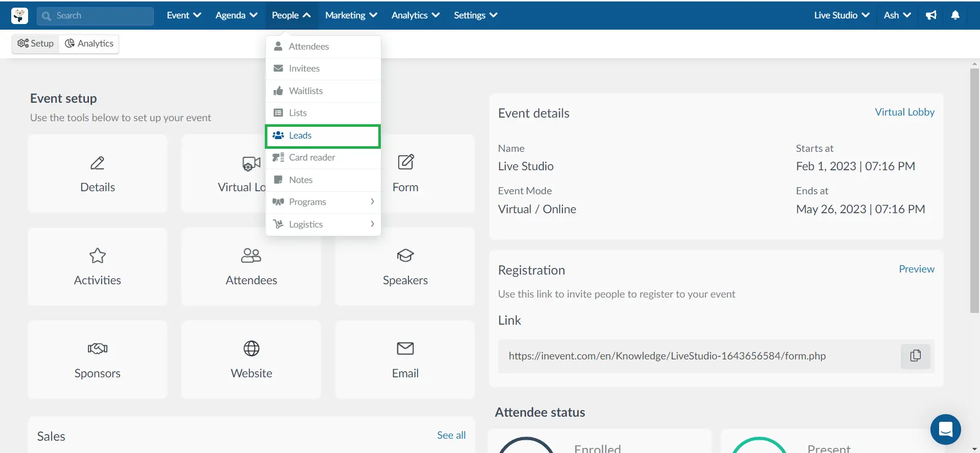Click the Form edit icon
This screenshot has height=453, width=980.
(405, 162)
